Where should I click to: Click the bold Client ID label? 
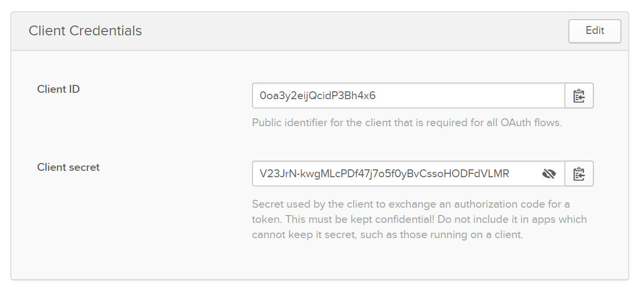pyautogui.click(x=58, y=89)
